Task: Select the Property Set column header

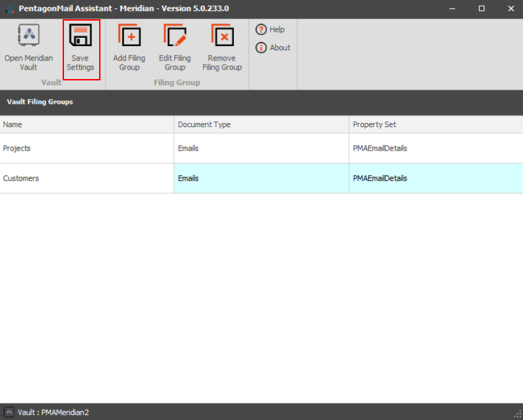Action: point(436,124)
